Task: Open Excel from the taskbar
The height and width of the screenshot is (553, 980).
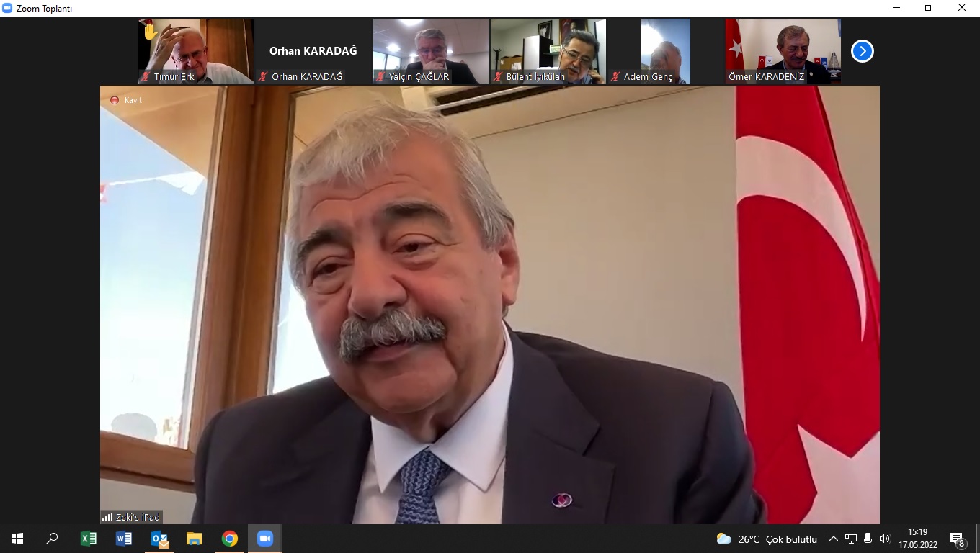Action: tap(88, 539)
